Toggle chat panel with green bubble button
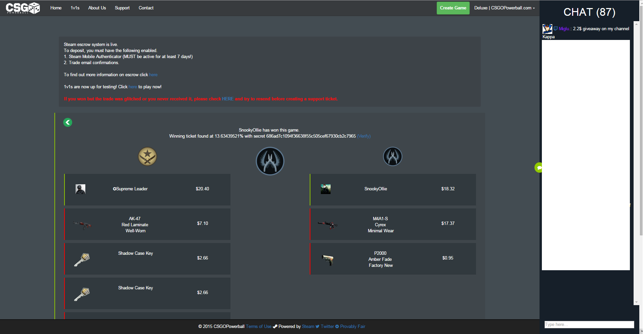This screenshot has height=334, width=644. pos(539,168)
